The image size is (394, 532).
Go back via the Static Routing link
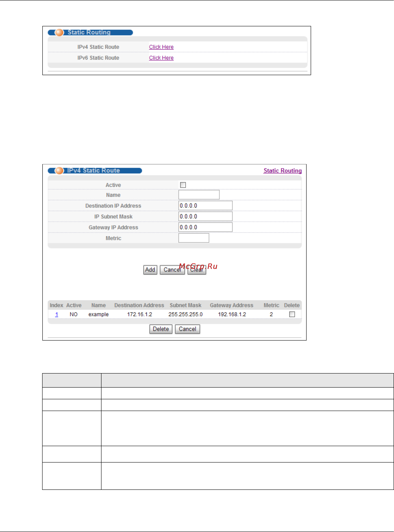pyautogui.click(x=283, y=171)
